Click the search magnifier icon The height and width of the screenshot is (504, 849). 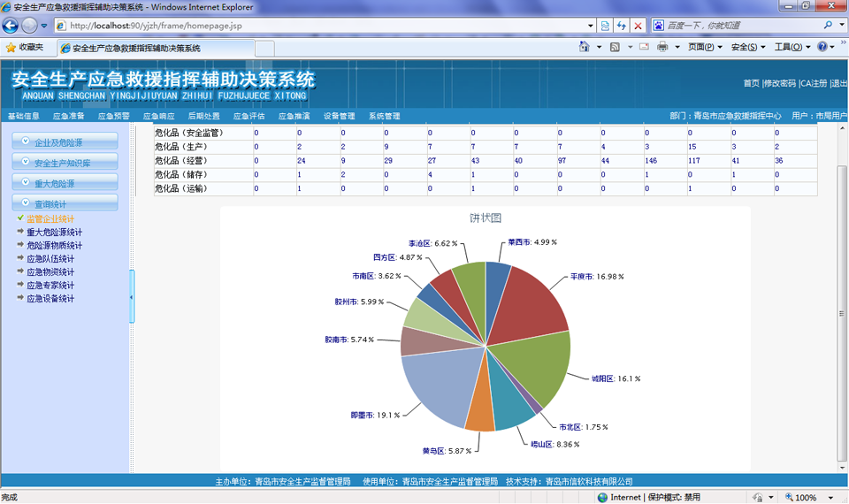(829, 26)
